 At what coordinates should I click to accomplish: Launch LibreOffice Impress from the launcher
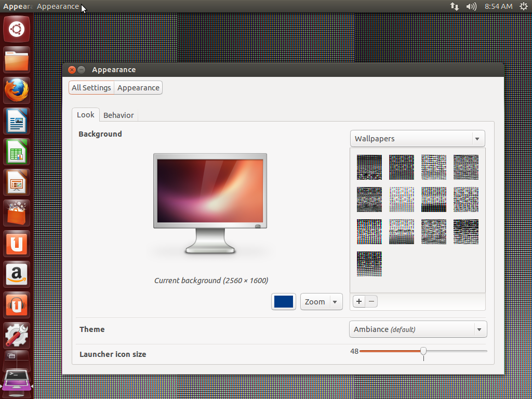17,182
